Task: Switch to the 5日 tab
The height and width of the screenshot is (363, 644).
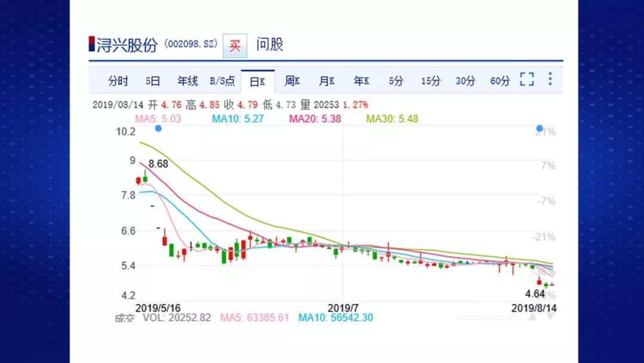Action: [x=153, y=81]
